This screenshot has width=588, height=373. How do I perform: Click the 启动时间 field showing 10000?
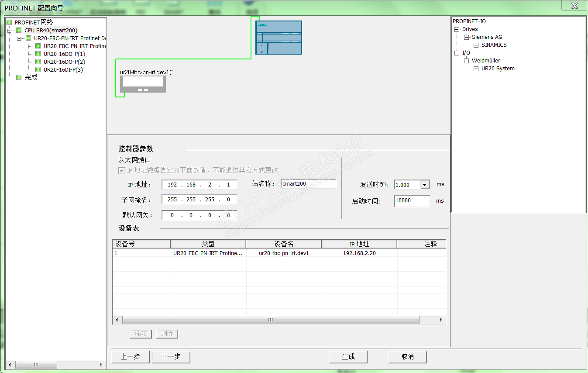pos(412,201)
